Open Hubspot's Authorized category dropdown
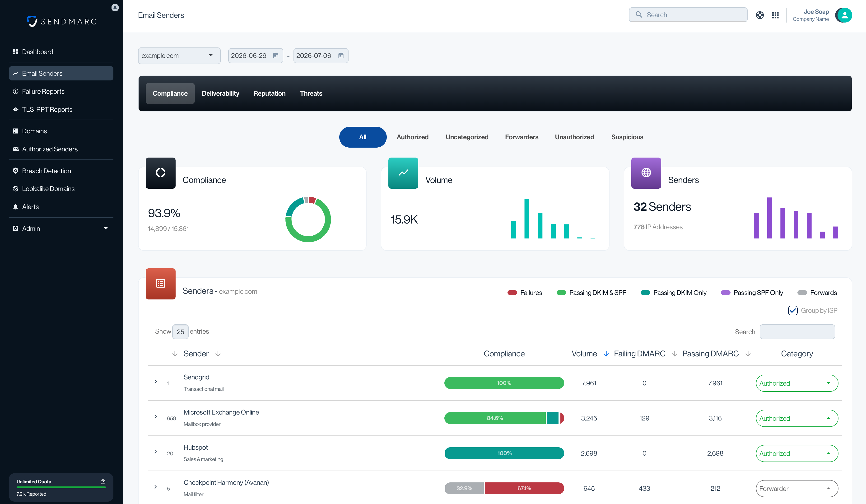The height and width of the screenshot is (504, 866). coord(797,453)
